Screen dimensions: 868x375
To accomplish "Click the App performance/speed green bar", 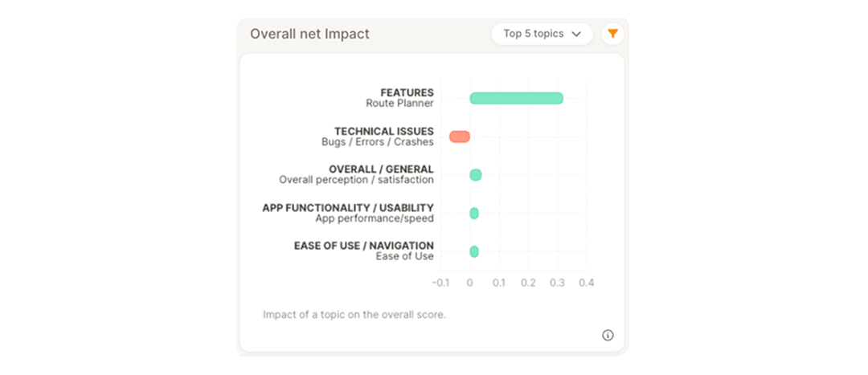I will [474, 213].
